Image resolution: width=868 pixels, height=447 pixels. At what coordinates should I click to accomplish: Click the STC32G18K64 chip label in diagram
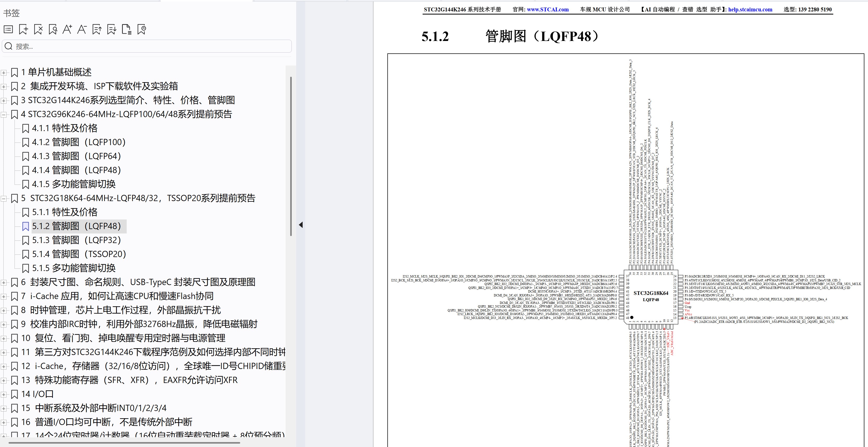coord(651,293)
